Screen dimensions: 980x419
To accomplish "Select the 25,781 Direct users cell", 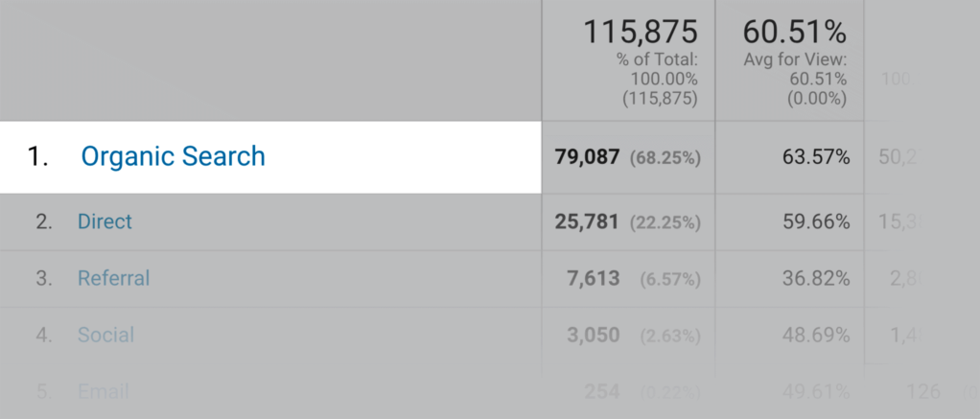I will point(587,221).
